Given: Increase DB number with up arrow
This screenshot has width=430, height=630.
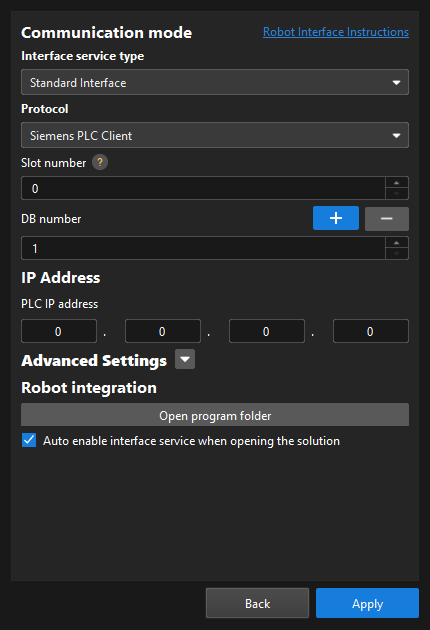Looking at the screenshot, I should pos(397,243).
